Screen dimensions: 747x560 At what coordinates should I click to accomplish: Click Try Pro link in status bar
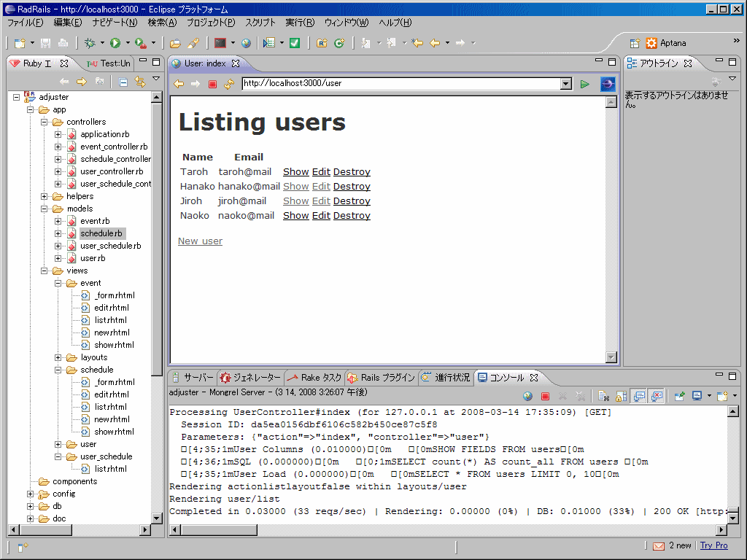pyautogui.click(x=713, y=545)
